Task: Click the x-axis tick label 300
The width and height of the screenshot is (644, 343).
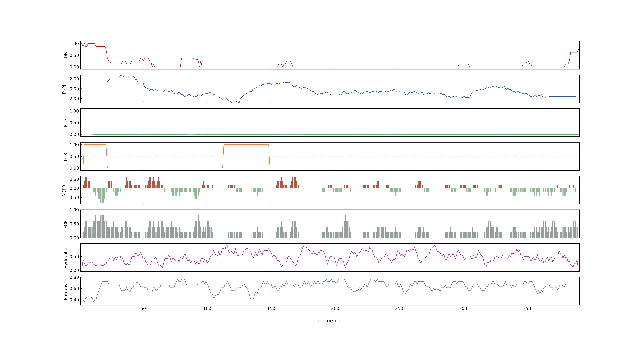Action: (463, 309)
